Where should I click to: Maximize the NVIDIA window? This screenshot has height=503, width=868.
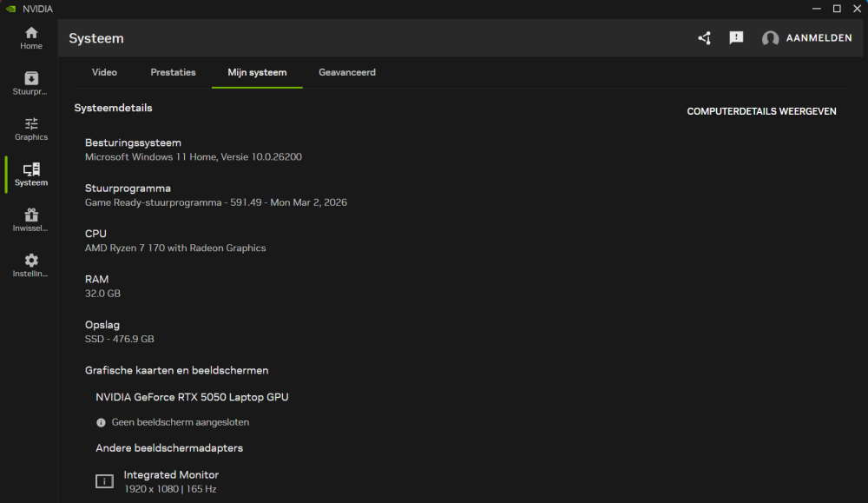(837, 9)
